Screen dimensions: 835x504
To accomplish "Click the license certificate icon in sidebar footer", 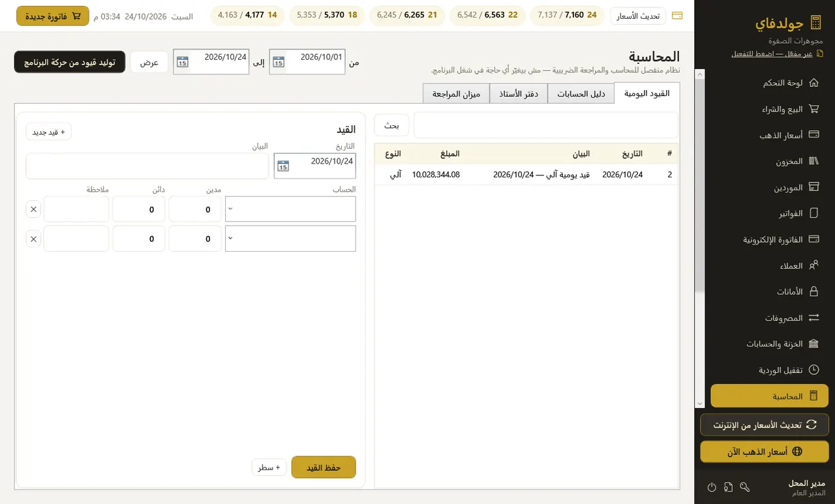I will click(x=728, y=487).
